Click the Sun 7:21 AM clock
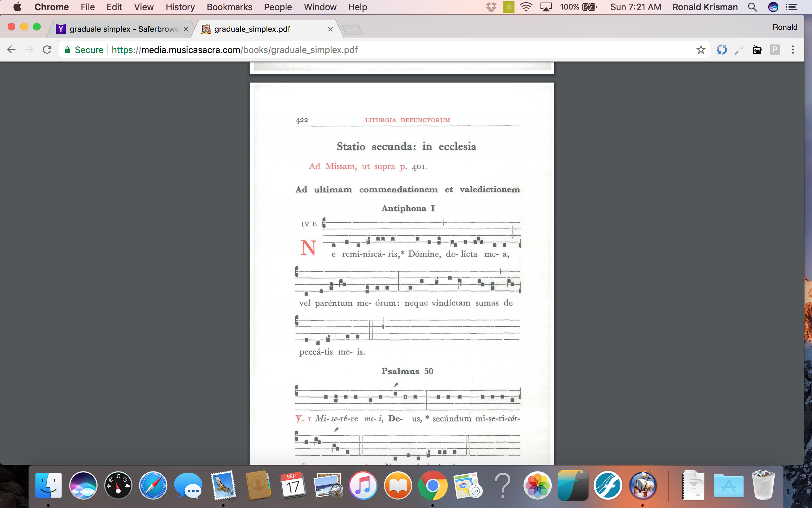Image resolution: width=812 pixels, height=508 pixels. (636, 7)
